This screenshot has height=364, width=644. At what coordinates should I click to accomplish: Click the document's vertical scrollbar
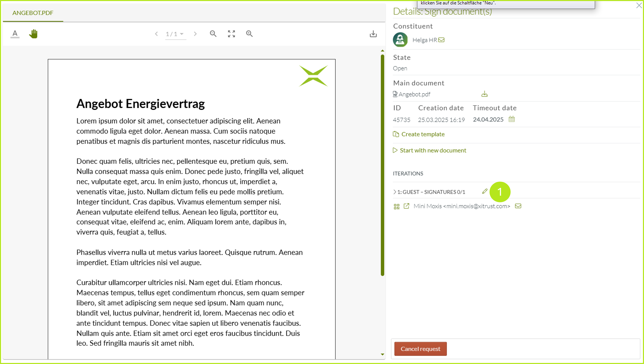coord(382,165)
